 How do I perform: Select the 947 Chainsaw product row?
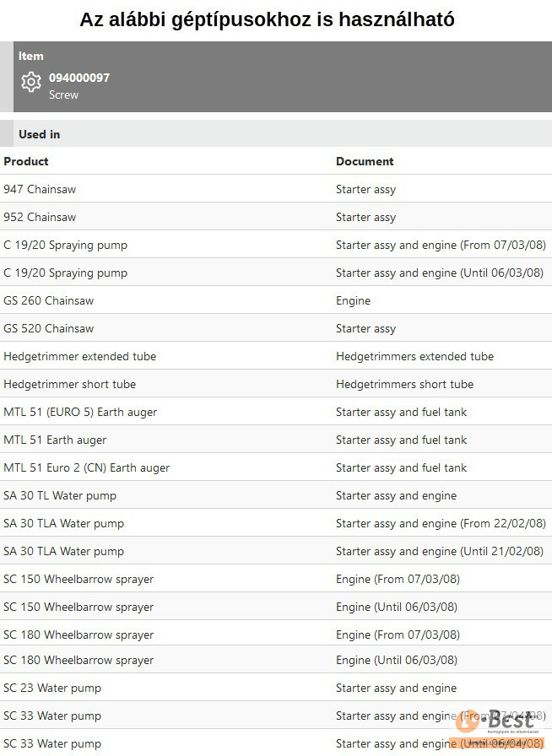point(40,189)
